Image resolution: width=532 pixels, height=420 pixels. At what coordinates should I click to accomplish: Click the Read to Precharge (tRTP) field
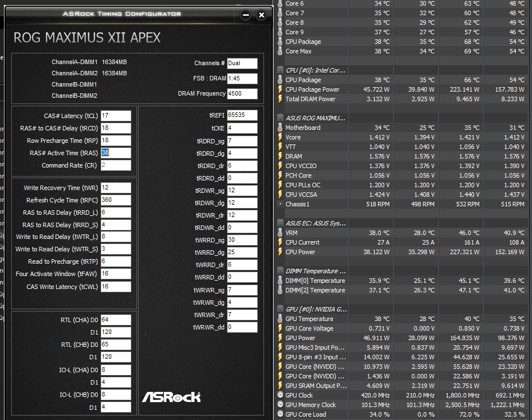116,261
